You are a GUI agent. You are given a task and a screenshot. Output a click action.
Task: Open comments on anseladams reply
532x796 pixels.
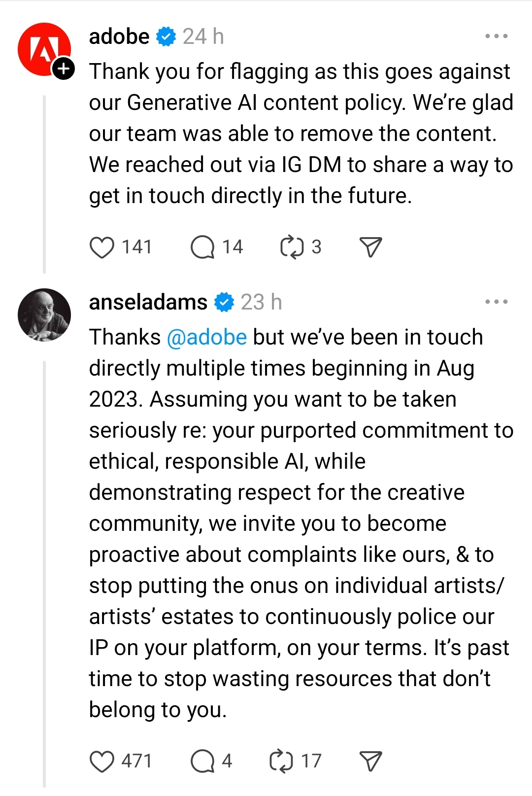202,761
